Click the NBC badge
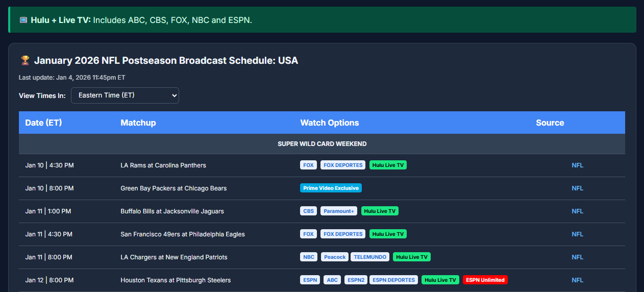 click(x=309, y=257)
